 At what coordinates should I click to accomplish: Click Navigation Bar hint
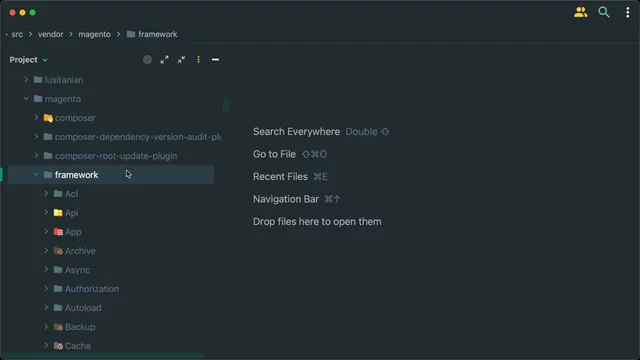point(296,199)
